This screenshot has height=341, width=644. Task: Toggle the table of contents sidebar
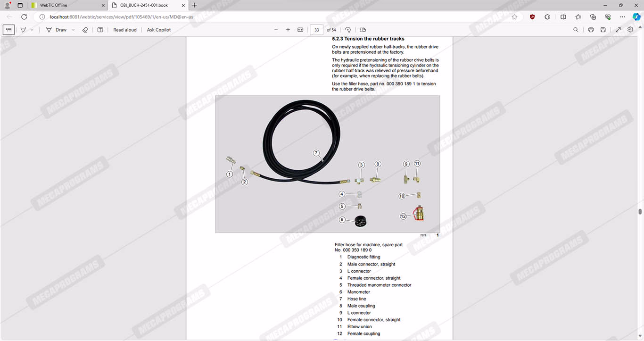pyautogui.click(x=8, y=30)
